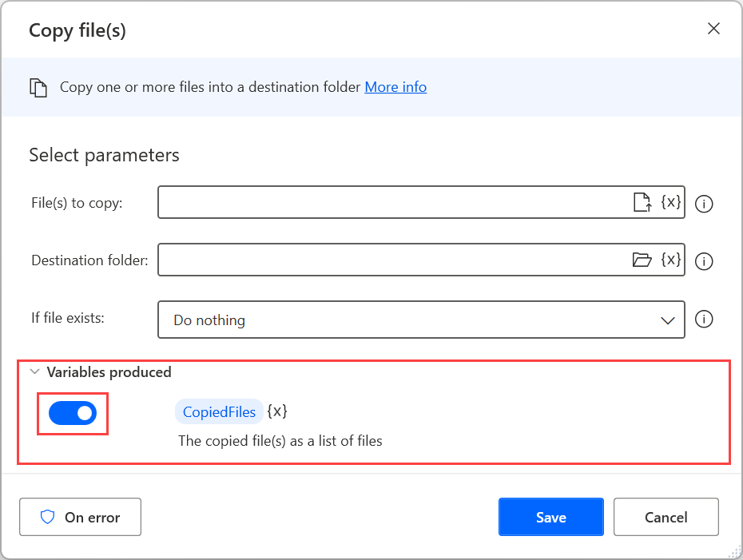Show info for If file exists

[704, 319]
